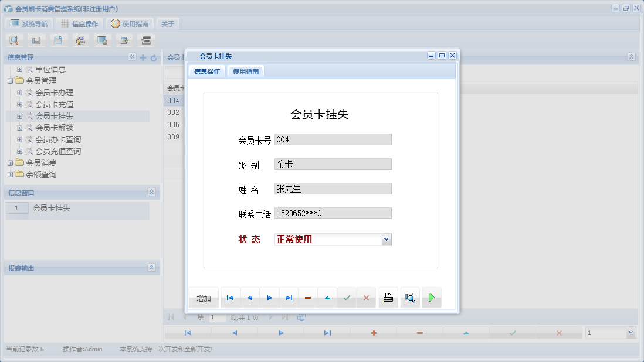The image size is (644, 362).
Task: Switch to the 使用指南 tab in the dialog
Action: click(x=245, y=70)
